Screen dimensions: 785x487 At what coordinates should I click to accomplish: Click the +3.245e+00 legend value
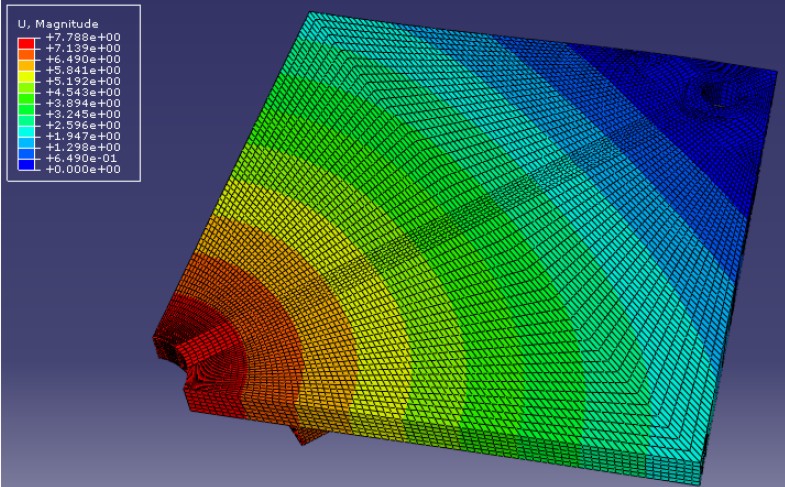point(83,114)
